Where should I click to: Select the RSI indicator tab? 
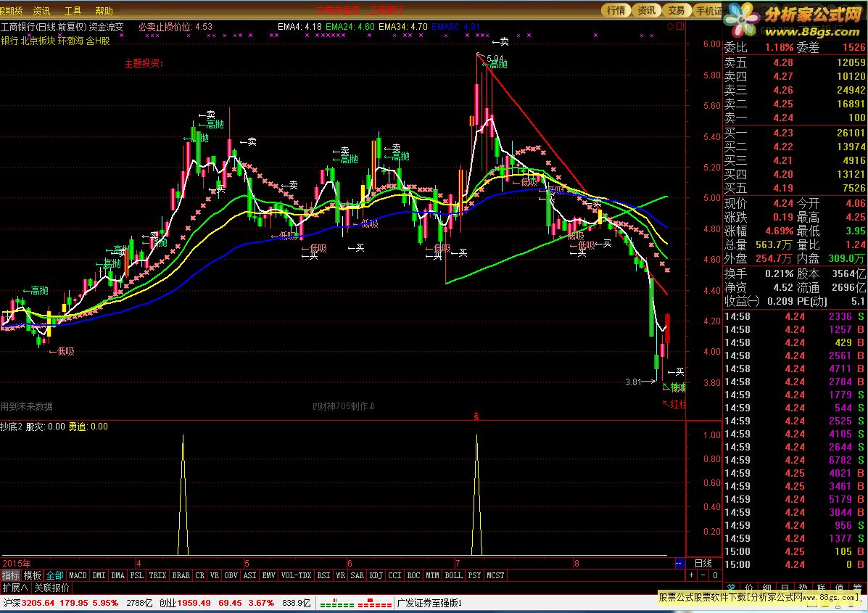pos(324,575)
